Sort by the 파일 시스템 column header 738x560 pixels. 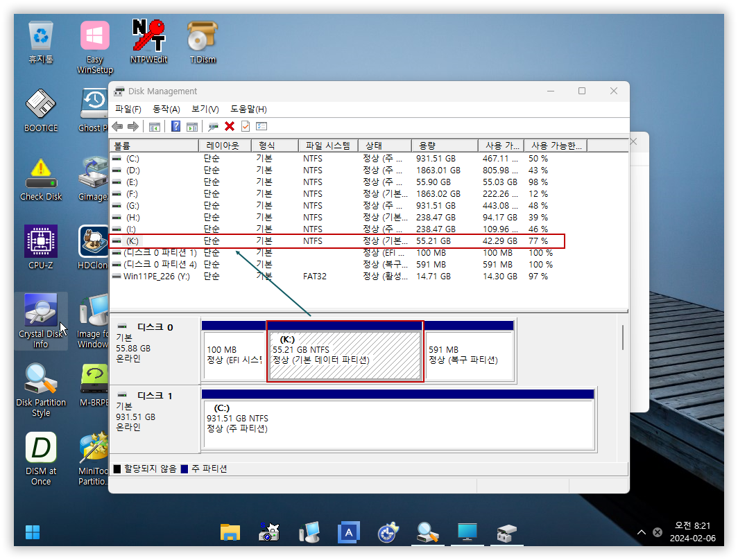(x=328, y=146)
